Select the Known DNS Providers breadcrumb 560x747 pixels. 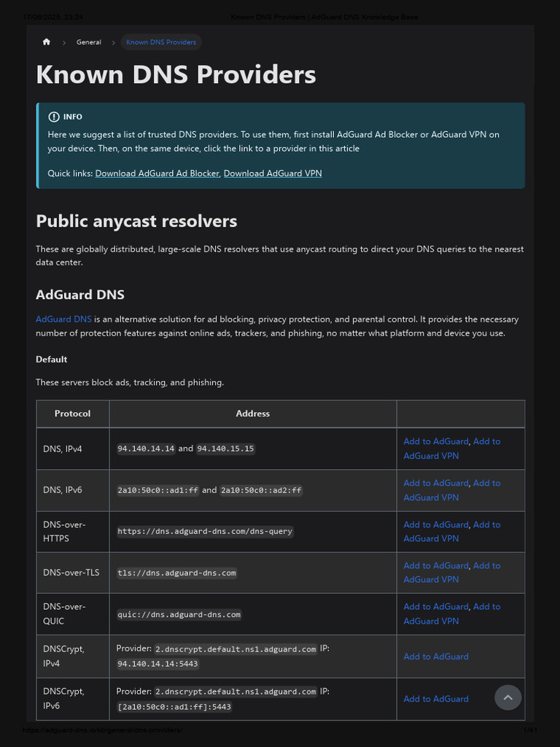tap(161, 42)
